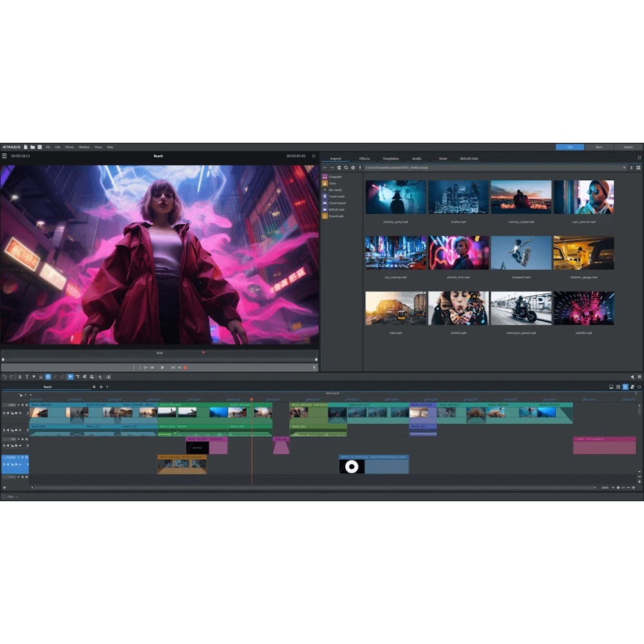Viewport: 644px width, 644px height.
Task: Select the Title tool in the timeline toolbar
Action: point(27,377)
